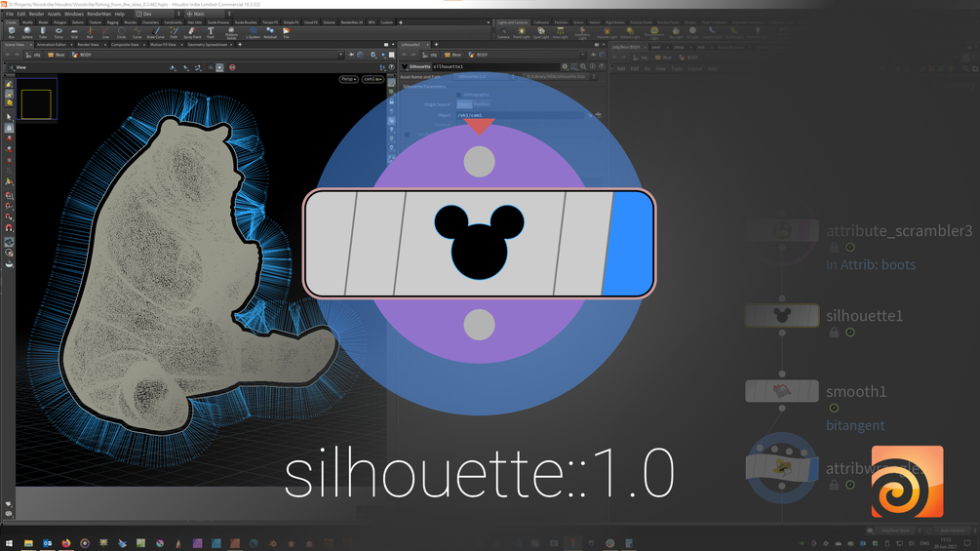
Task: Open the Windows Start menu
Action: click(9, 543)
